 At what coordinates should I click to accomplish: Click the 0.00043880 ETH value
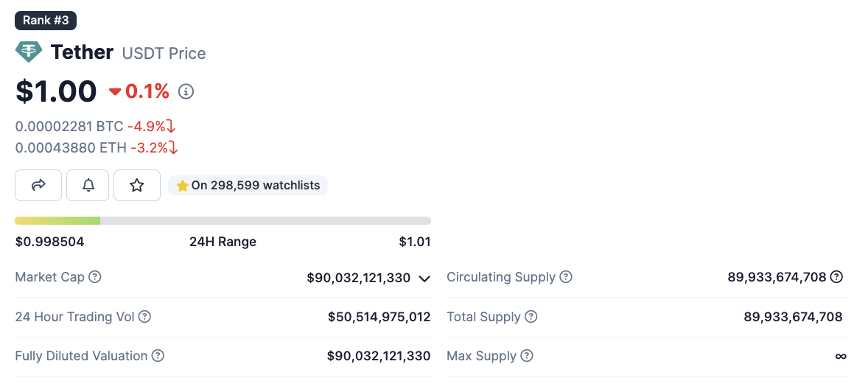[x=71, y=148]
